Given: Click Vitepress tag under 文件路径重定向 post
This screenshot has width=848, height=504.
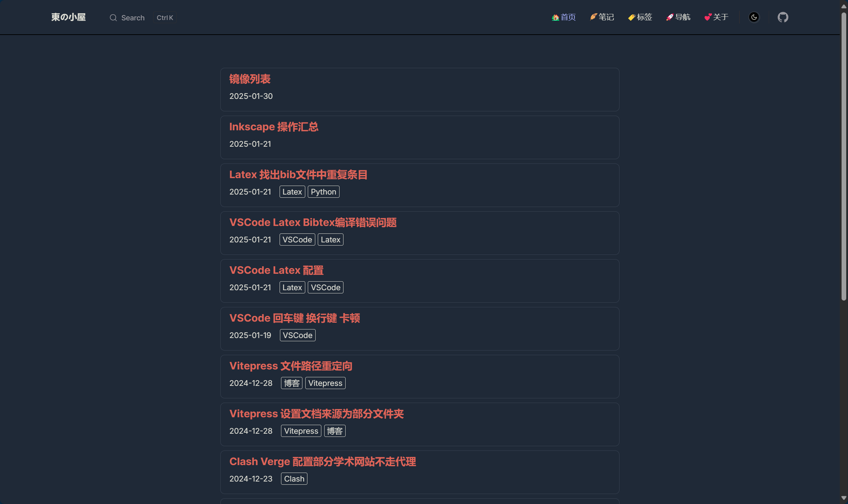Looking at the screenshot, I should pos(325,383).
